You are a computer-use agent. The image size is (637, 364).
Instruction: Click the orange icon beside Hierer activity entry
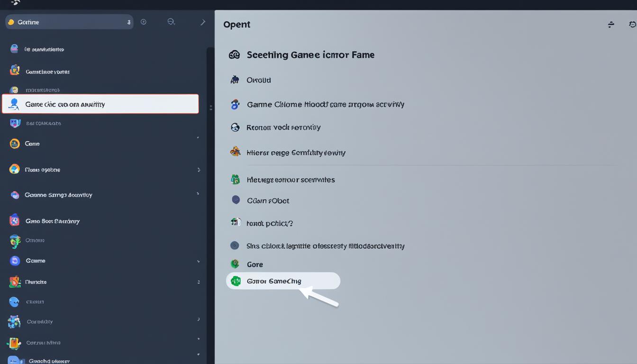(235, 152)
